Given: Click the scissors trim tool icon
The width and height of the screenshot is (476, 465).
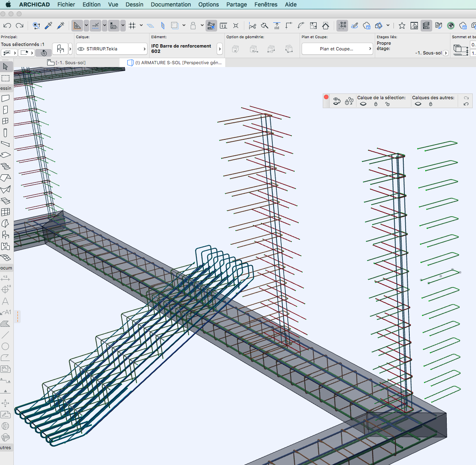Looking at the screenshot, I should [x=252, y=26].
